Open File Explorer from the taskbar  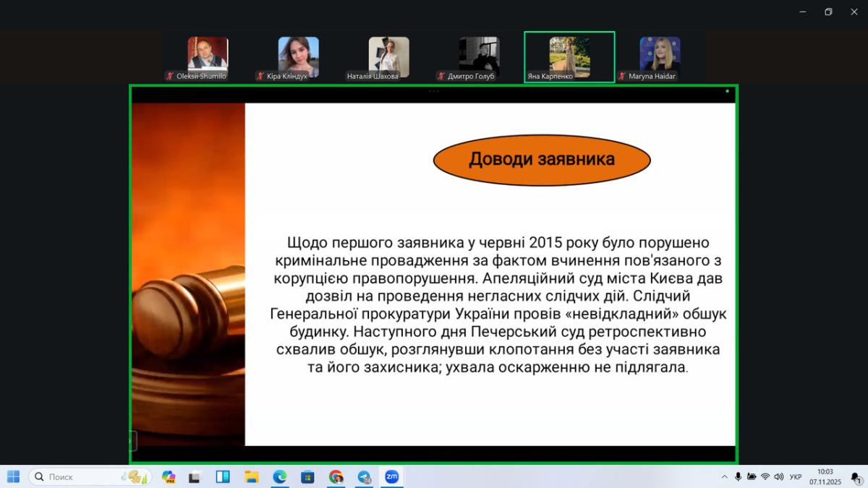click(x=251, y=477)
